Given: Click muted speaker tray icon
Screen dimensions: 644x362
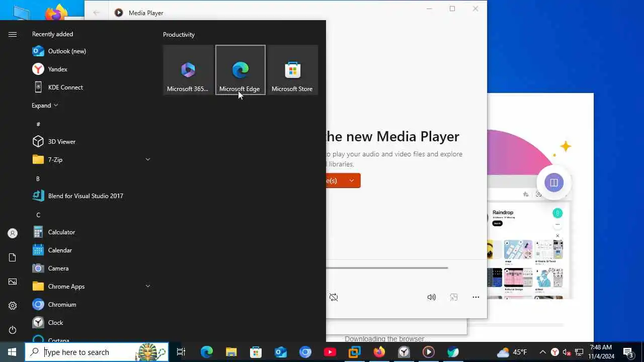Looking at the screenshot, I should tap(567, 352).
